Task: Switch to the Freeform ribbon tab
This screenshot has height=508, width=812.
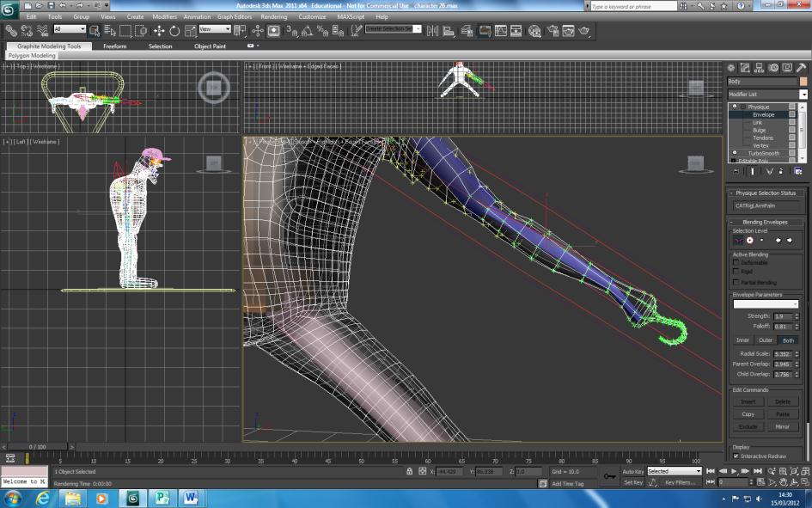Action: click(114, 46)
